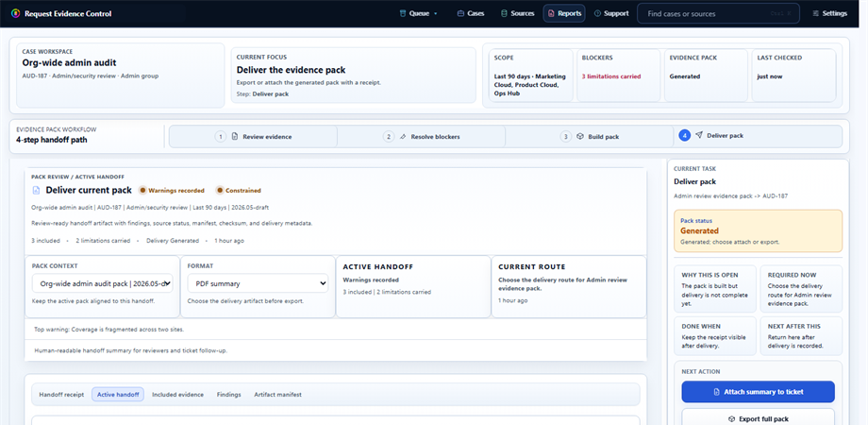Click the Queue stack icon in navbar

[403, 13]
